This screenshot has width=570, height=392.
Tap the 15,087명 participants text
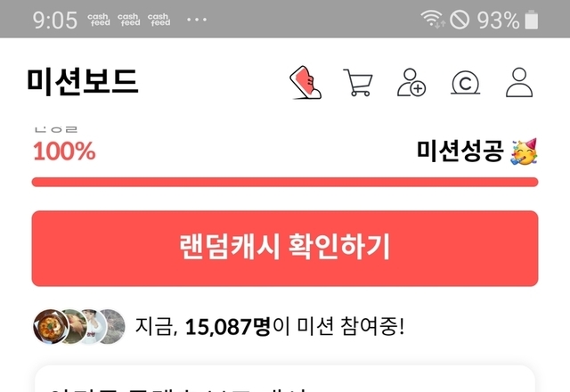point(228,326)
